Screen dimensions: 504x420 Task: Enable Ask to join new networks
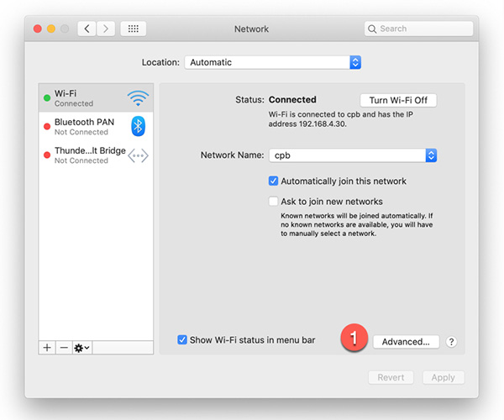click(x=273, y=202)
